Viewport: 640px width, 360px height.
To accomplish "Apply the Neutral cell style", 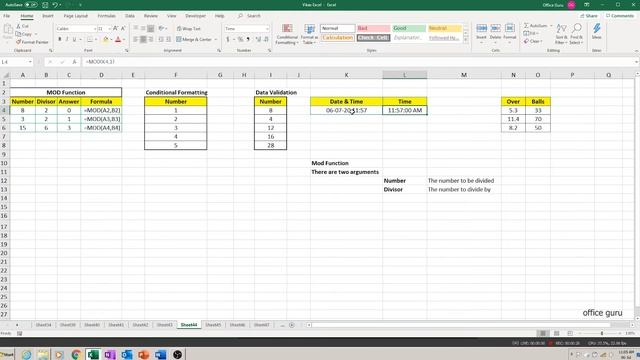I will 444,28.
